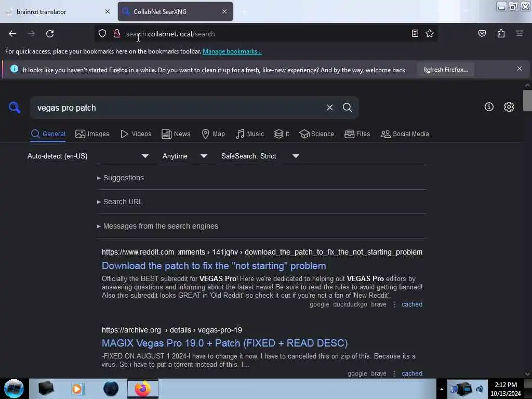Open the Firefox hamburger menu
532x399 pixels.
[519, 33]
